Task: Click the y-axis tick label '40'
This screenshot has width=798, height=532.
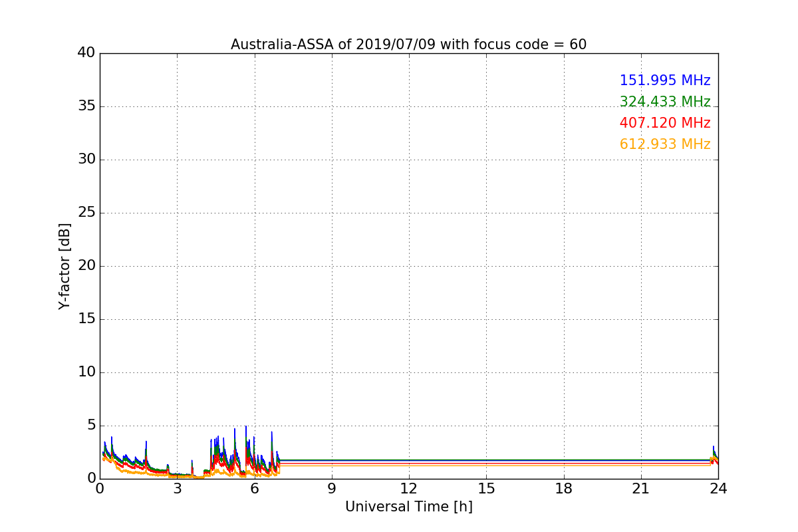Action: point(86,53)
